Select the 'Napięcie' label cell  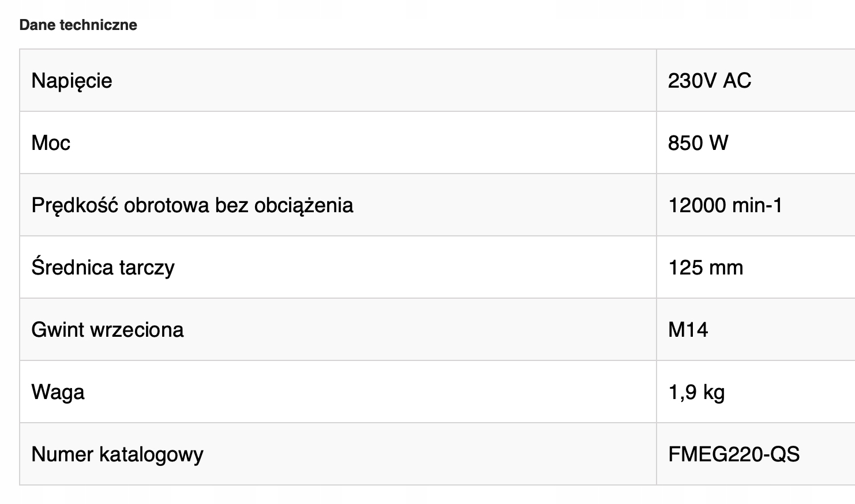[72, 80]
